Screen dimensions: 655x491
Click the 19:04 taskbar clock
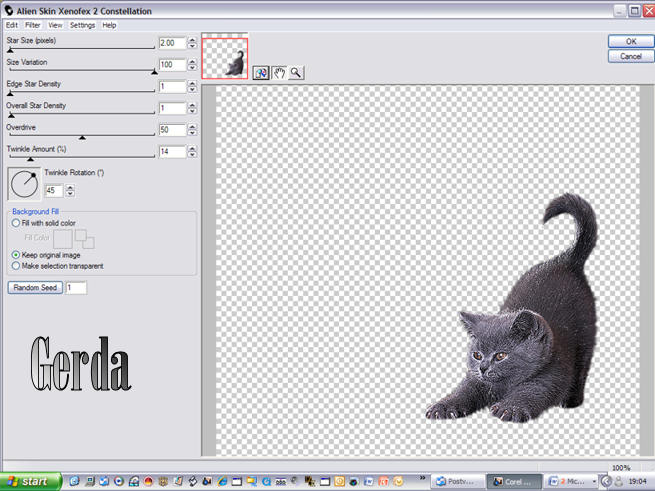pos(637,481)
